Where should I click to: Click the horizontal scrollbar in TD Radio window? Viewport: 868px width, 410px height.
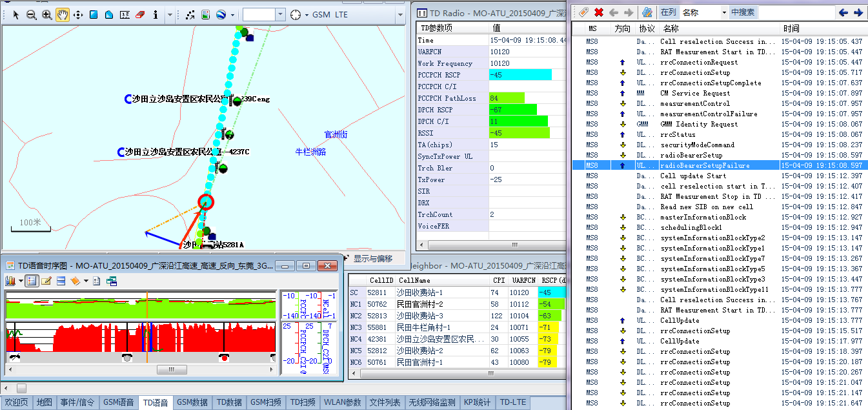[x=492, y=245]
